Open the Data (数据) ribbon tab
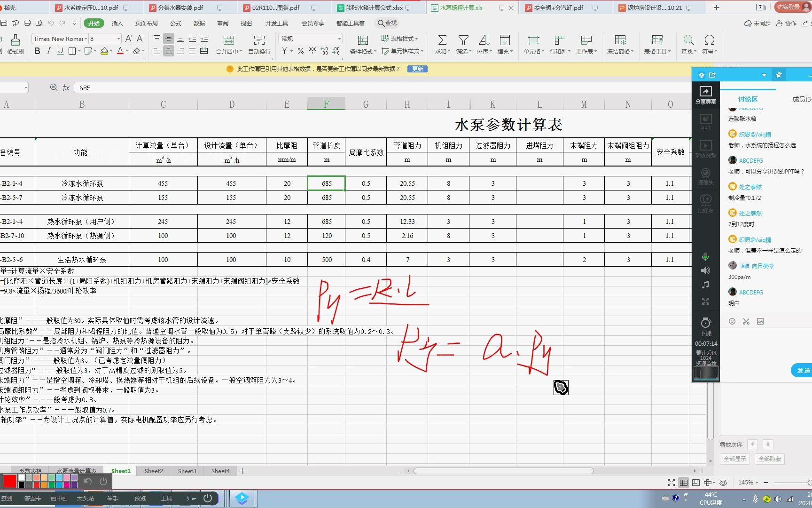The width and height of the screenshot is (812, 508). [x=199, y=23]
